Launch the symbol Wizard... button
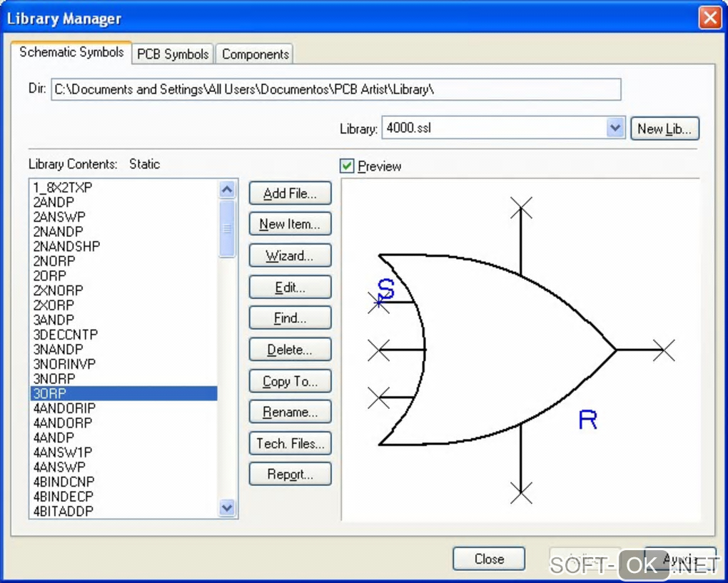This screenshot has width=728, height=583. 290,255
